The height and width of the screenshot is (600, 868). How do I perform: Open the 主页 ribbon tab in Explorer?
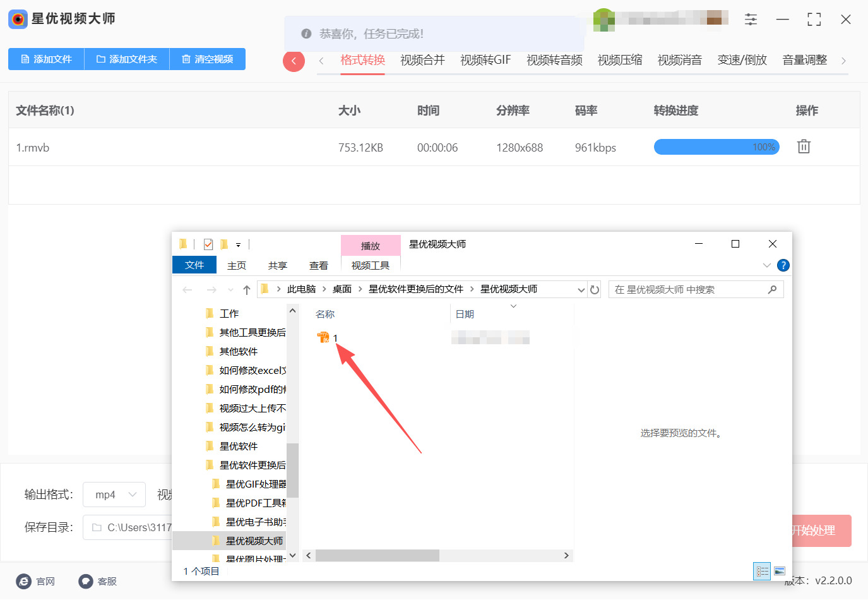237,265
